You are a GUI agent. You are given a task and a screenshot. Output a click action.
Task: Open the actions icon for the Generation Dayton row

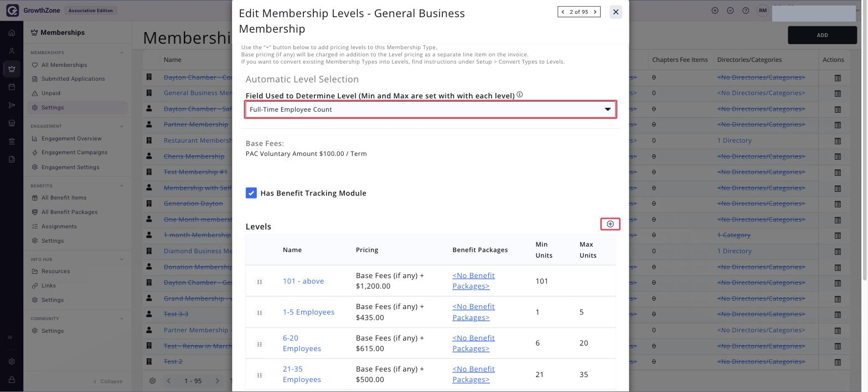[x=838, y=203]
